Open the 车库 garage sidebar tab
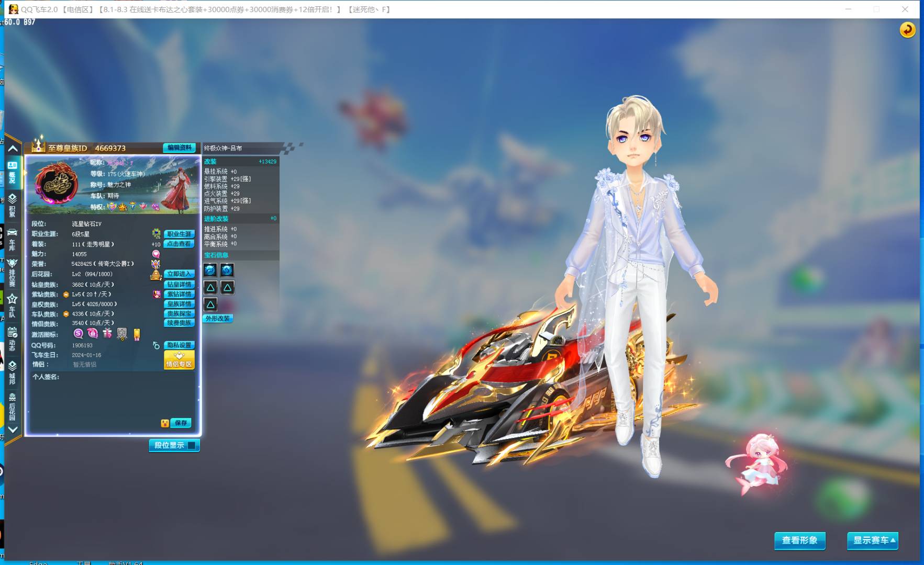The height and width of the screenshot is (565, 924). (12, 239)
